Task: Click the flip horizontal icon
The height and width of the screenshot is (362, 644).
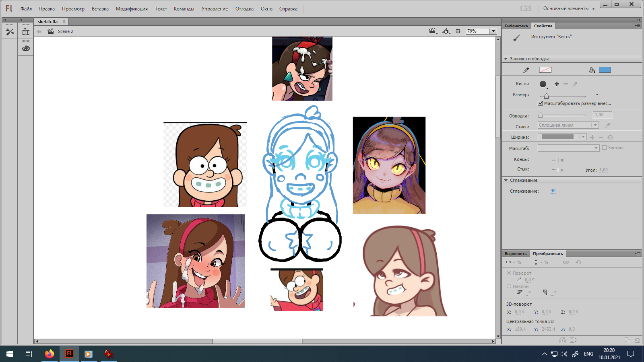Action: (x=563, y=340)
